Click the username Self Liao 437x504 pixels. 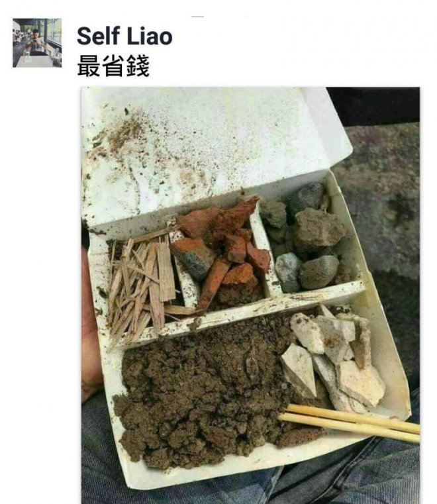coord(124,36)
